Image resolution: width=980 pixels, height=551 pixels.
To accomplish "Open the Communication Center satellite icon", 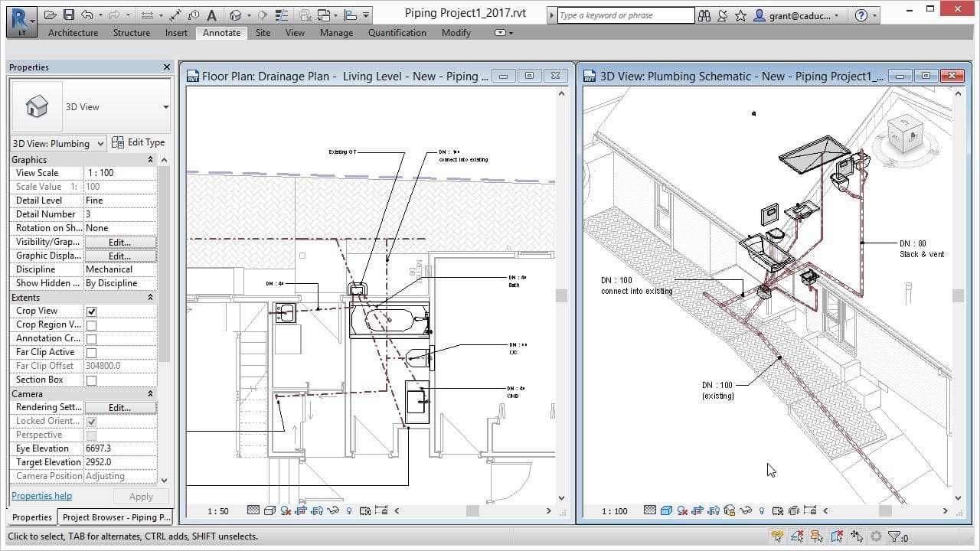I will pos(722,15).
